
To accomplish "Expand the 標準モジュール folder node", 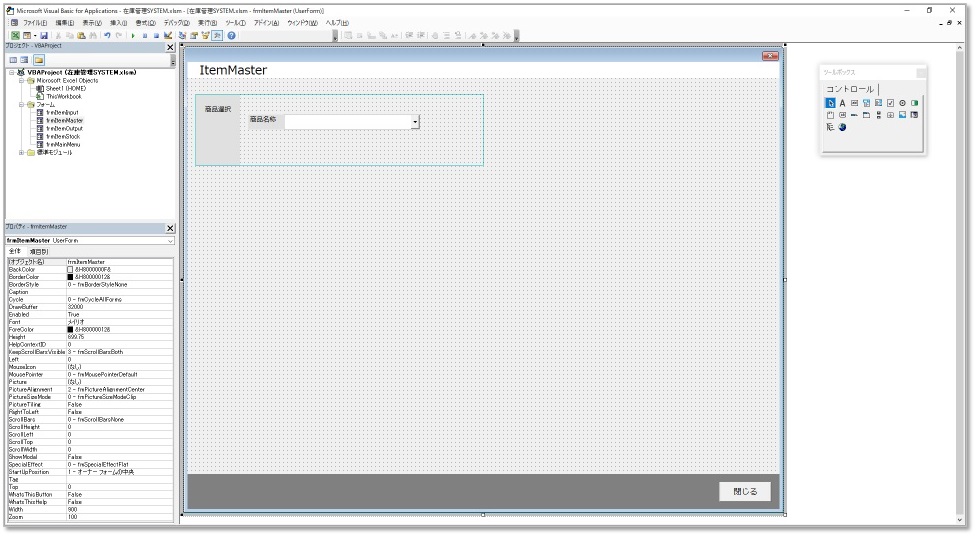I will (x=21, y=153).
